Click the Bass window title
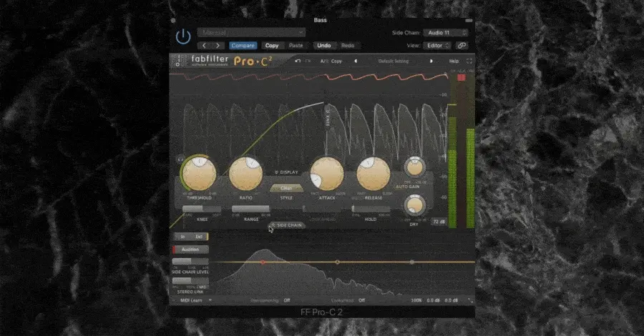Viewport: 644px width, 336px height. click(320, 20)
